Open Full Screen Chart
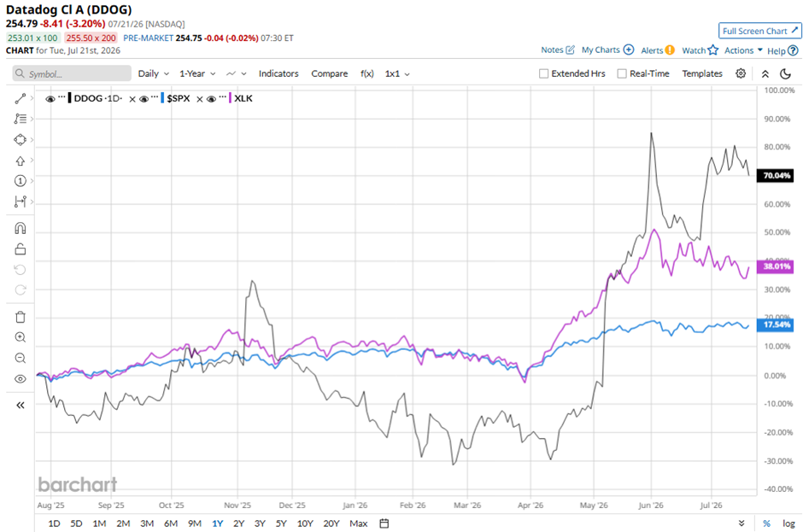803x532 pixels. point(759,31)
